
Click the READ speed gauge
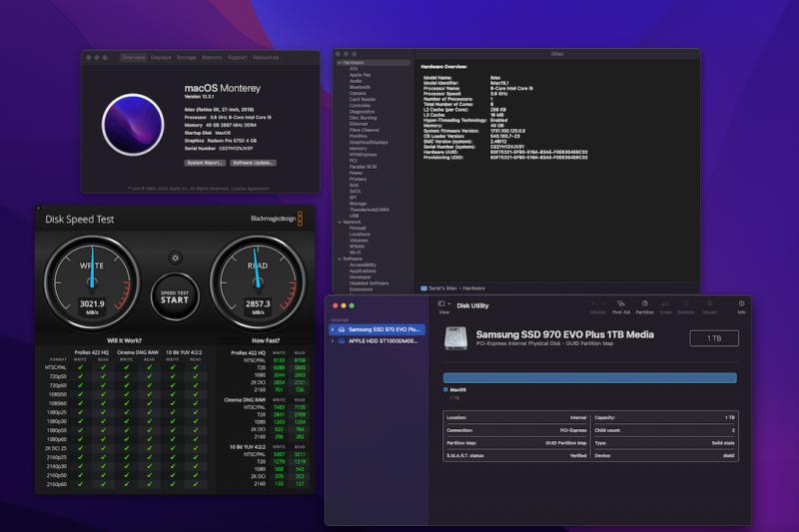click(x=258, y=281)
